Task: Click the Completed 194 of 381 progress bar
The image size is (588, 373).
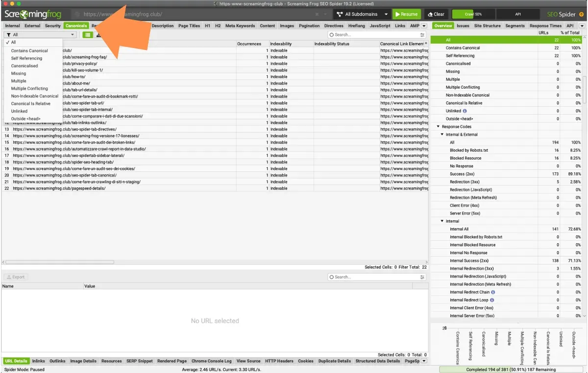Action: point(512,370)
